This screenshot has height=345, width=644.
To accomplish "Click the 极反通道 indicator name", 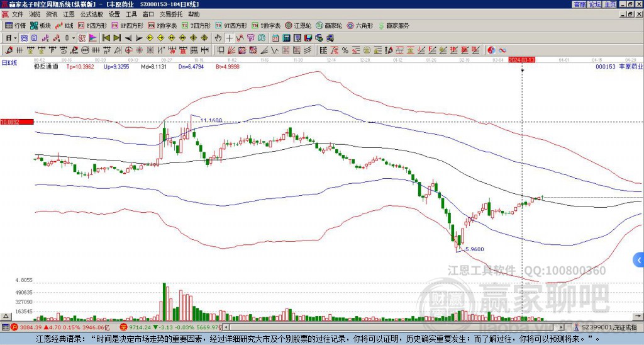I will [x=46, y=66].
